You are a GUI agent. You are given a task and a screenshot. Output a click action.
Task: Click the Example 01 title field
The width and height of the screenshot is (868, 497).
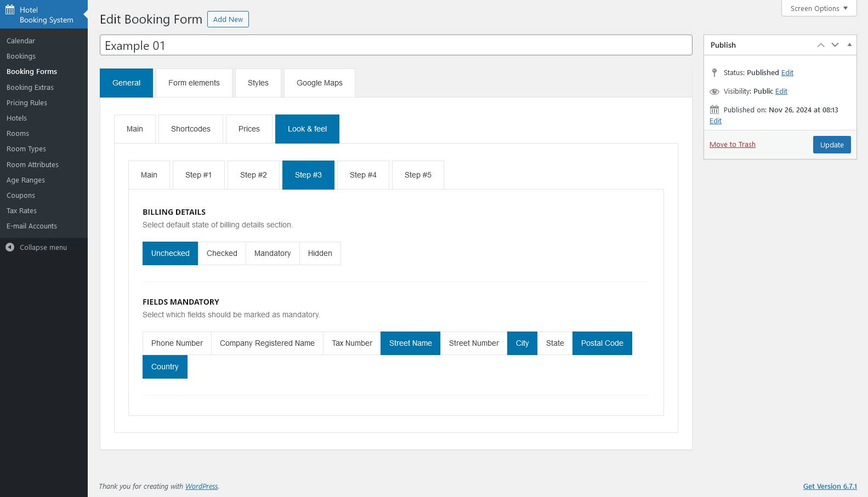point(396,45)
